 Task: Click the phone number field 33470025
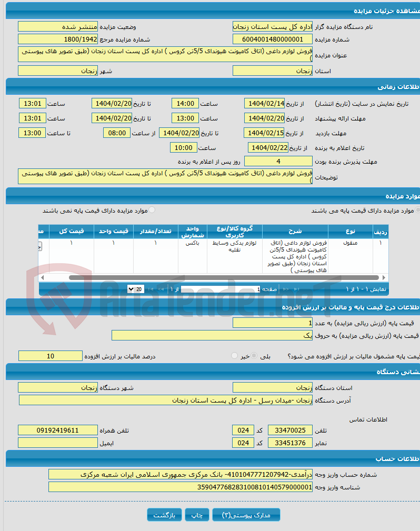(291, 430)
